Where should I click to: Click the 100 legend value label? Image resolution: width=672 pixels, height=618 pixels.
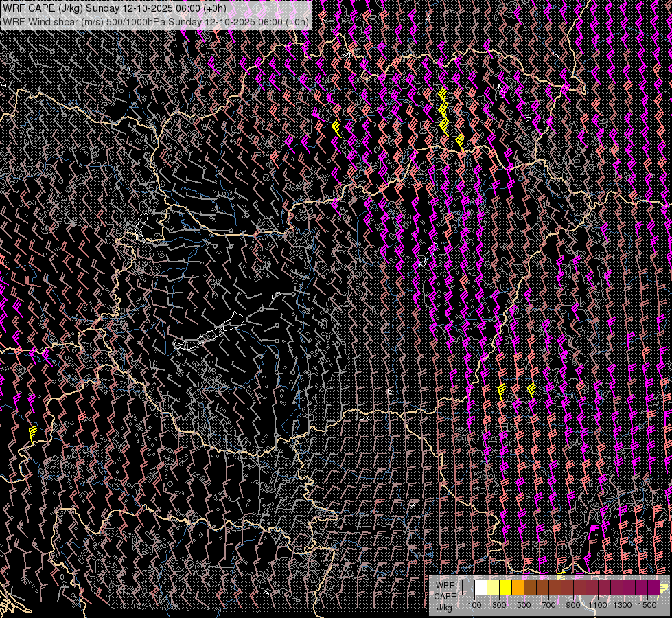click(474, 605)
